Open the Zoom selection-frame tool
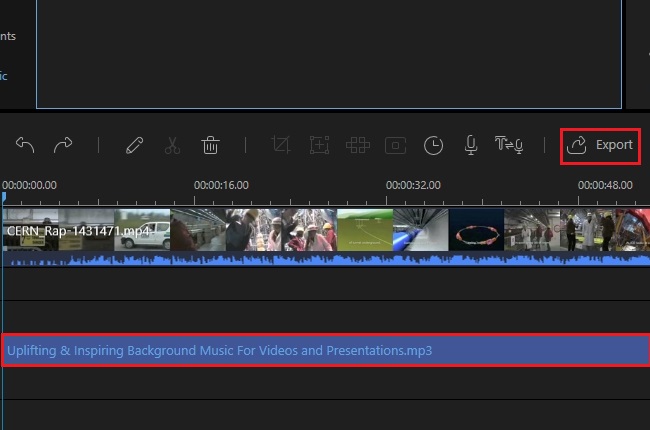Viewport: 650px width, 430px height. tap(319, 145)
